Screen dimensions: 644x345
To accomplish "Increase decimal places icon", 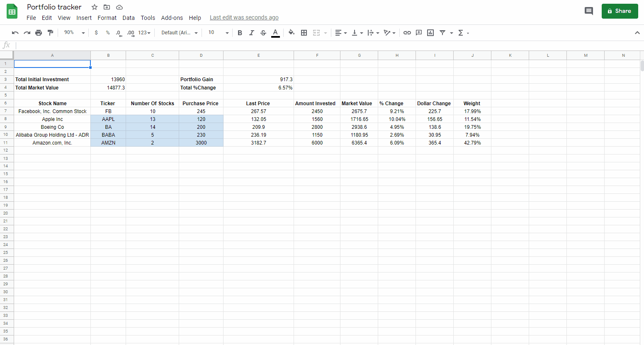I will pos(131,33).
